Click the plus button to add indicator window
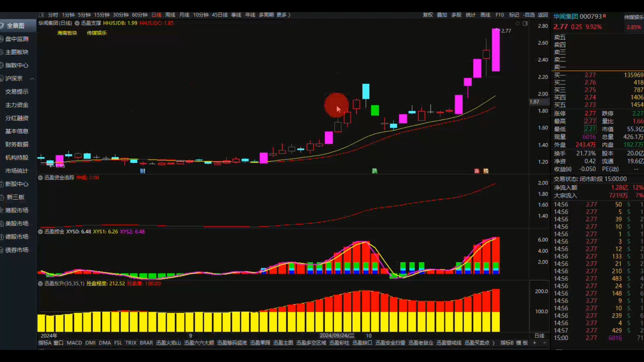Viewport: 644px width, 362px height. 535,343
